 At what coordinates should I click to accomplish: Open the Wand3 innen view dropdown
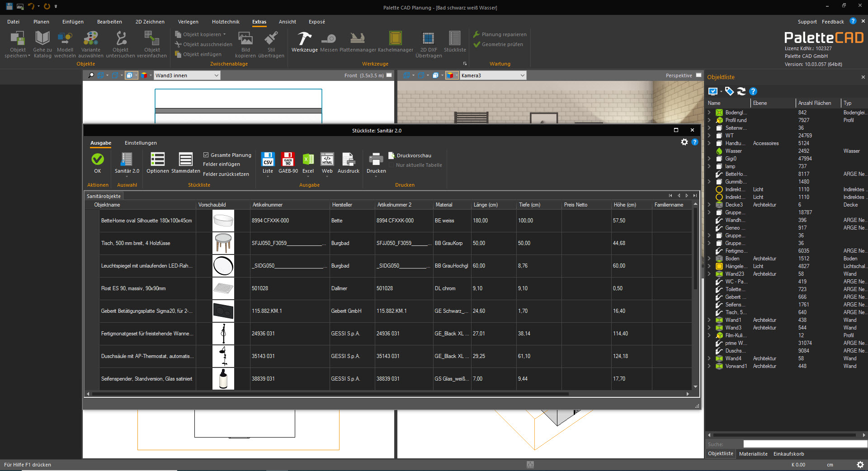point(216,75)
